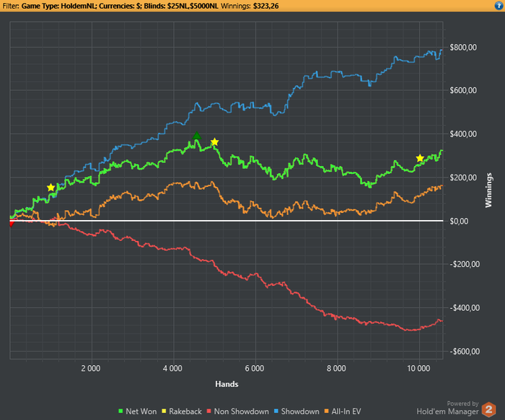Viewport: 505px width, 420px height.
Task: Click the blue Showdown legend swatch
Action: (x=276, y=411)
